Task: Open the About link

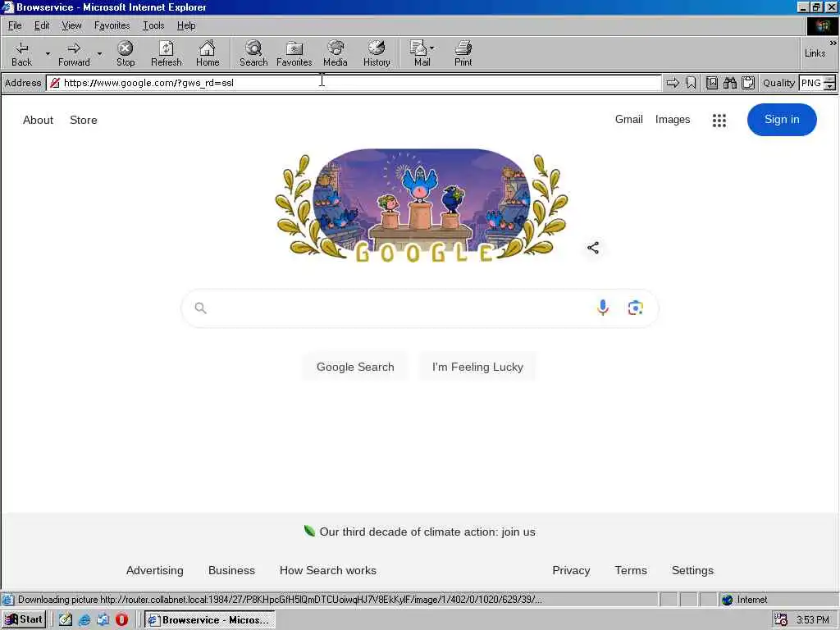Action: 38,120
